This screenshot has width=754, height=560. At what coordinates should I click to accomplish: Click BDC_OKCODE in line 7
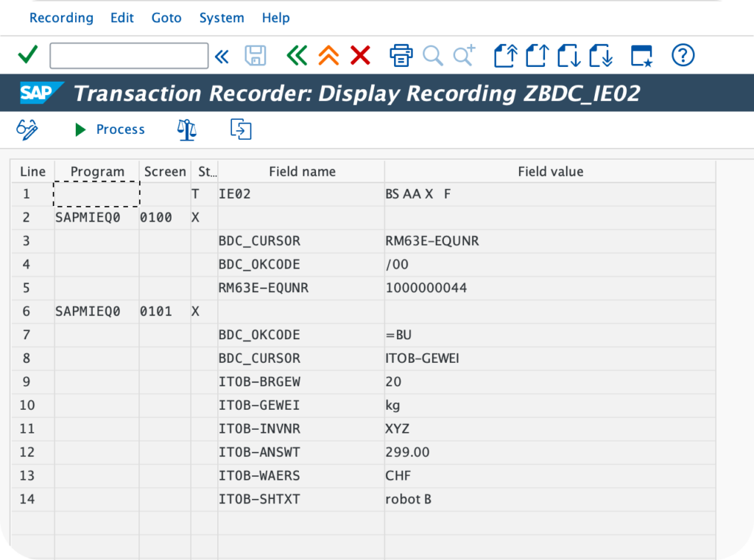pyautogui.click(x=301, y=335)
